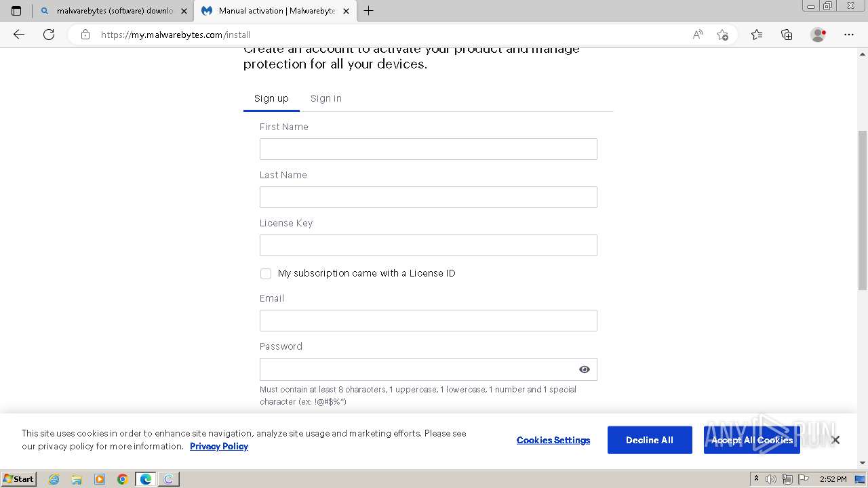Reload the page with refresh icon
868x488 pixels.
pyautogui.click(x=49, y=35)
